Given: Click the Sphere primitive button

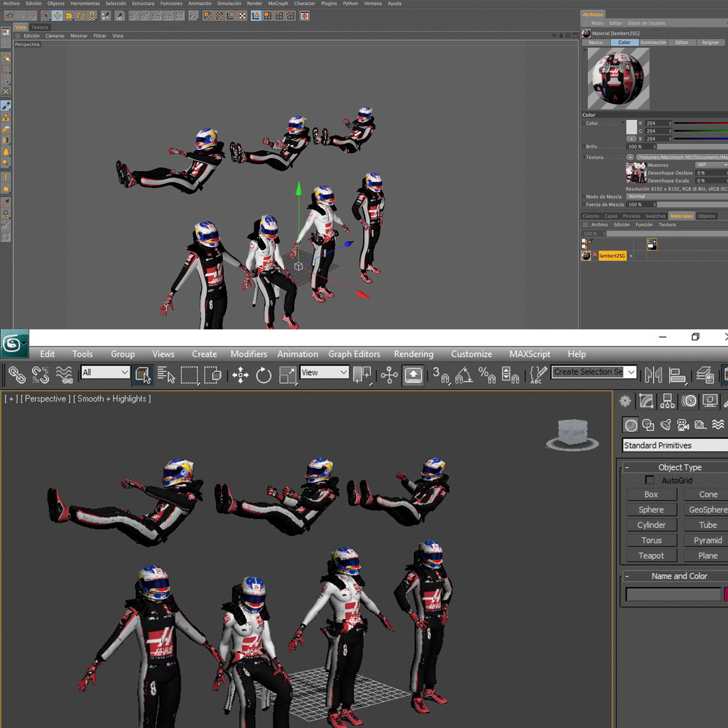Looking at the screenshot, I should (651, 510).
